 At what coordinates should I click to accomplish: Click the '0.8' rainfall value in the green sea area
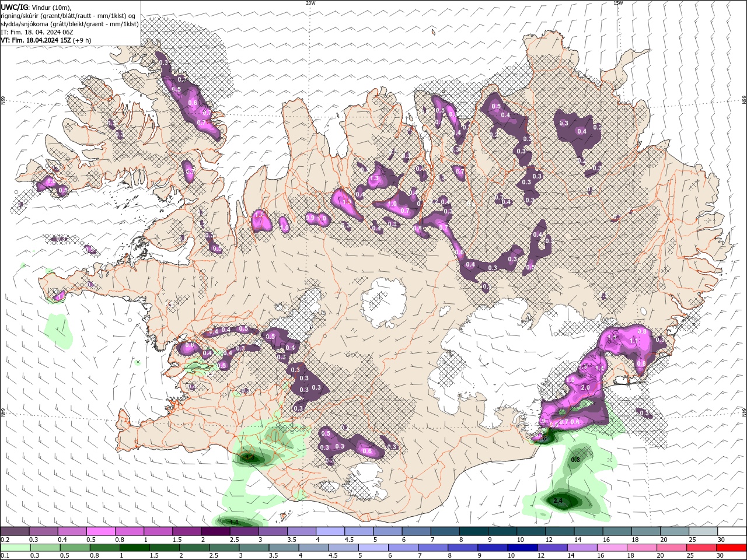click(575, 460)
